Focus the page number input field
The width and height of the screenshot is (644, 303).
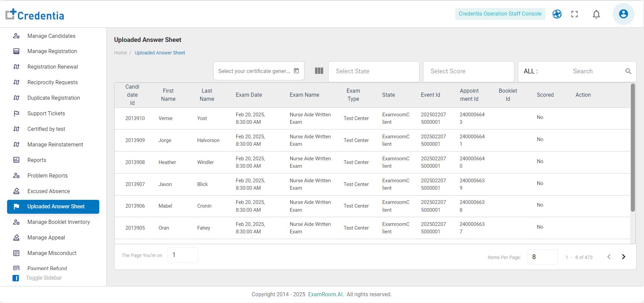[182, 255]
